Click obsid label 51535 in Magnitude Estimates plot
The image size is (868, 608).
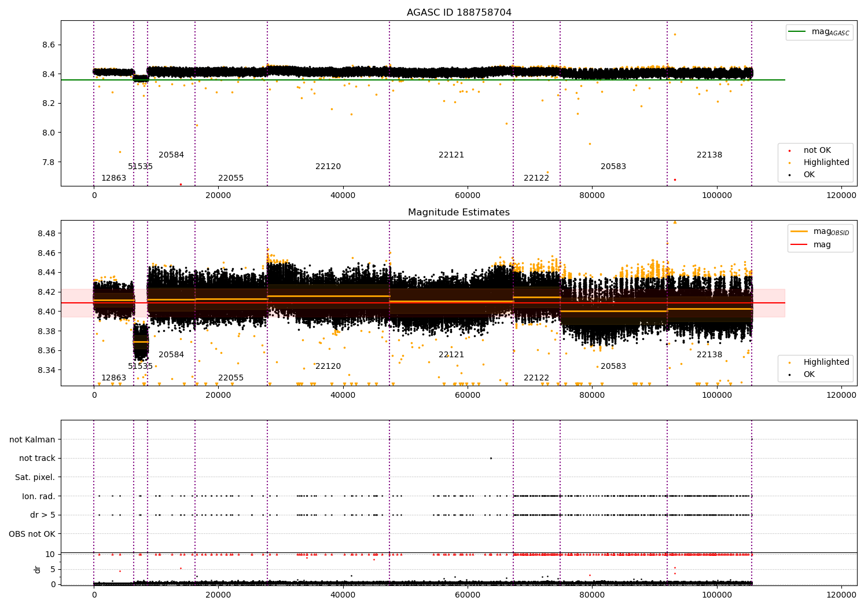click(141, 367)
